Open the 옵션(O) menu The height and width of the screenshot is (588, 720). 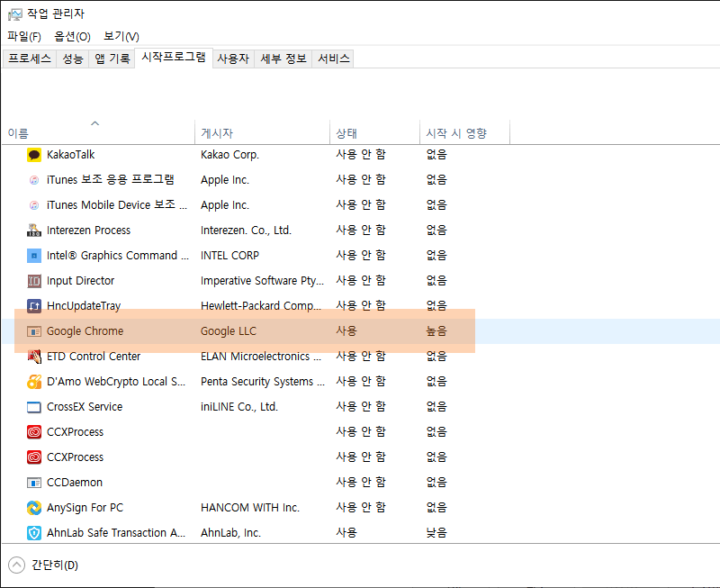tap(72, 36)
